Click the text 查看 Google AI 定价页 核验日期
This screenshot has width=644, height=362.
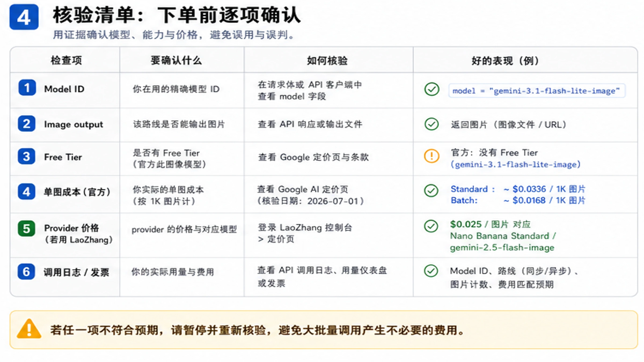click(x=311, y=195)
